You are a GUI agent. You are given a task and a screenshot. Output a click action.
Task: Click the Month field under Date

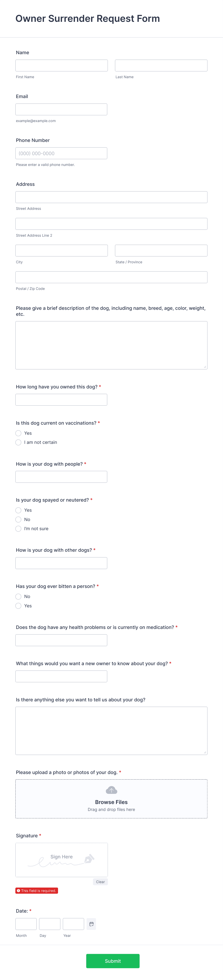pos(25,923)
